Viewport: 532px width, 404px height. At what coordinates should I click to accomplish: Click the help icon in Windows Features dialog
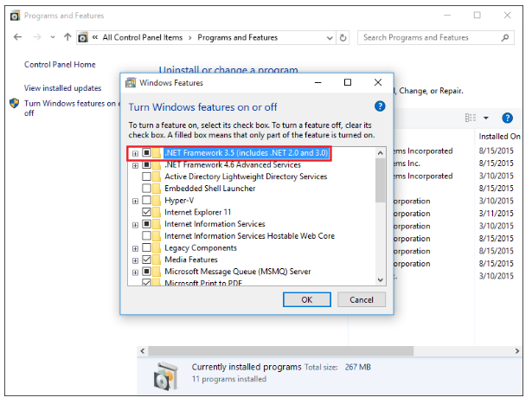(x=380, y=106)
